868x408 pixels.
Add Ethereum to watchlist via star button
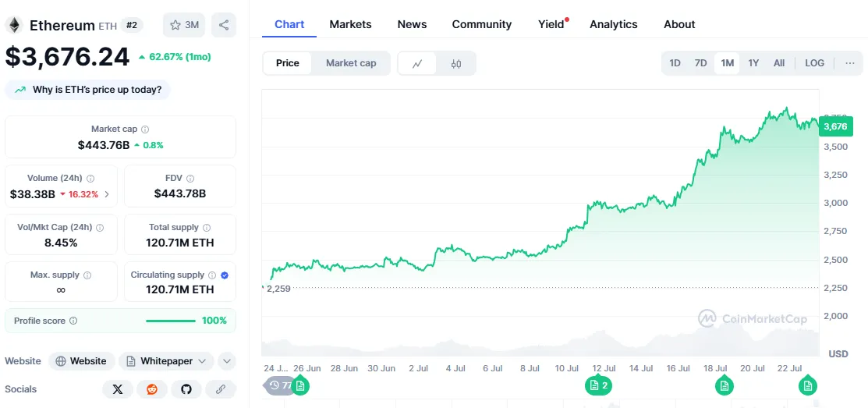coord(184,25)
